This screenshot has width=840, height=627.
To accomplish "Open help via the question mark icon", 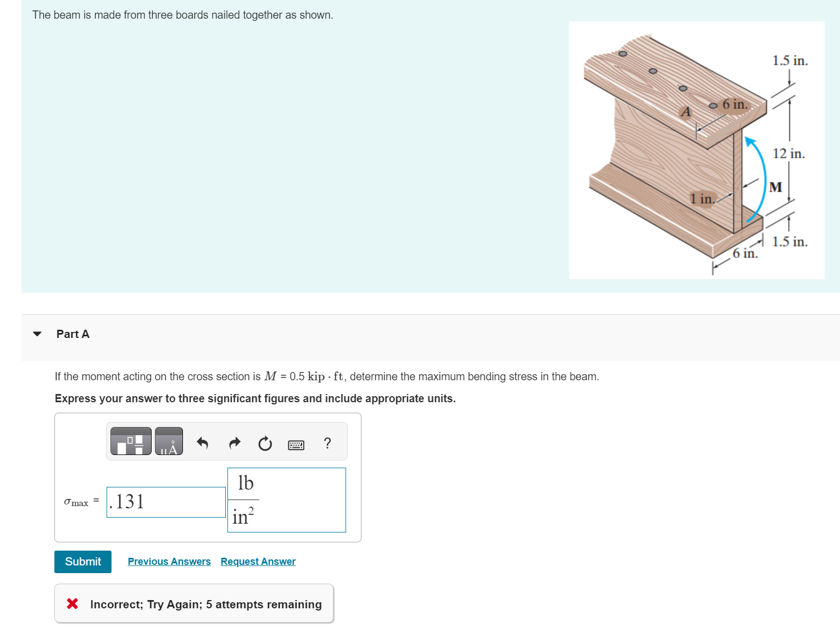I will coord(327,443).
